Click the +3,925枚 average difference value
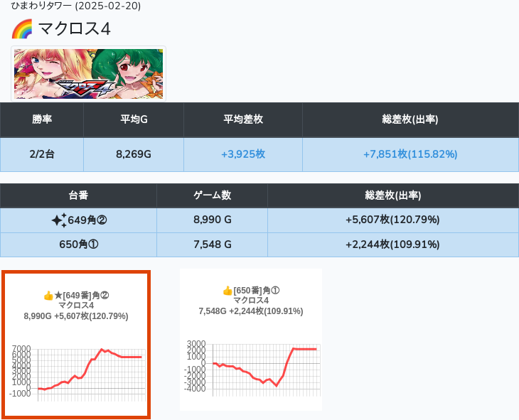 pyautogui.click(x=243, y=154)
